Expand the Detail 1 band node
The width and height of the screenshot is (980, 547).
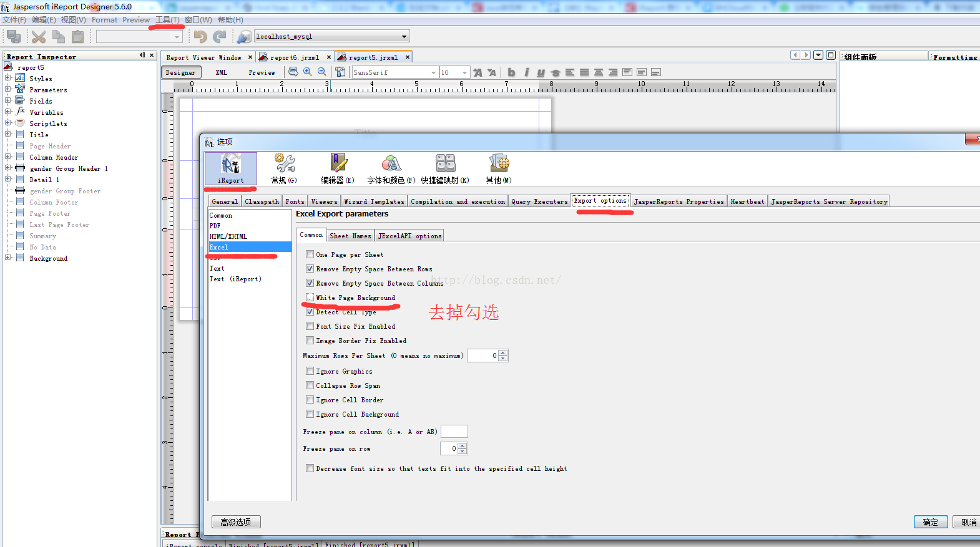7,179
